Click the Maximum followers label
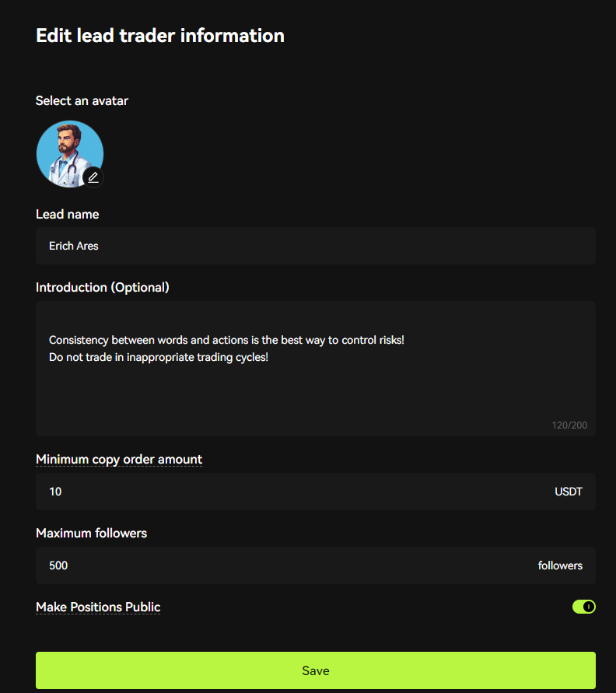Screen dimensions: 616x693 tap(92, 533)
